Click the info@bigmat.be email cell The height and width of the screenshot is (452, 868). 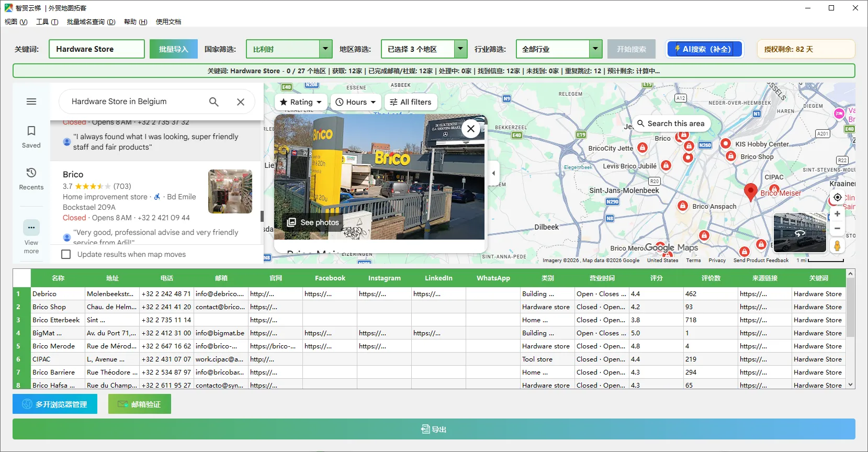click(x=221, y=333)
